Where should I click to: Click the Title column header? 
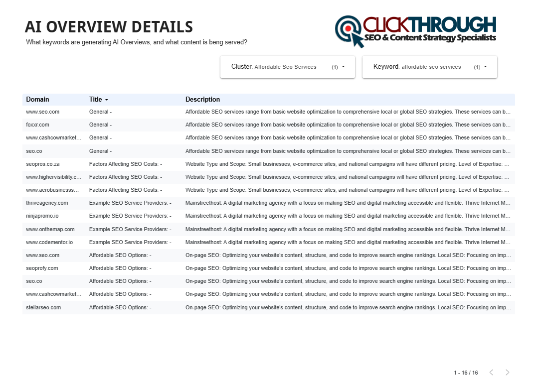[96, 99]
